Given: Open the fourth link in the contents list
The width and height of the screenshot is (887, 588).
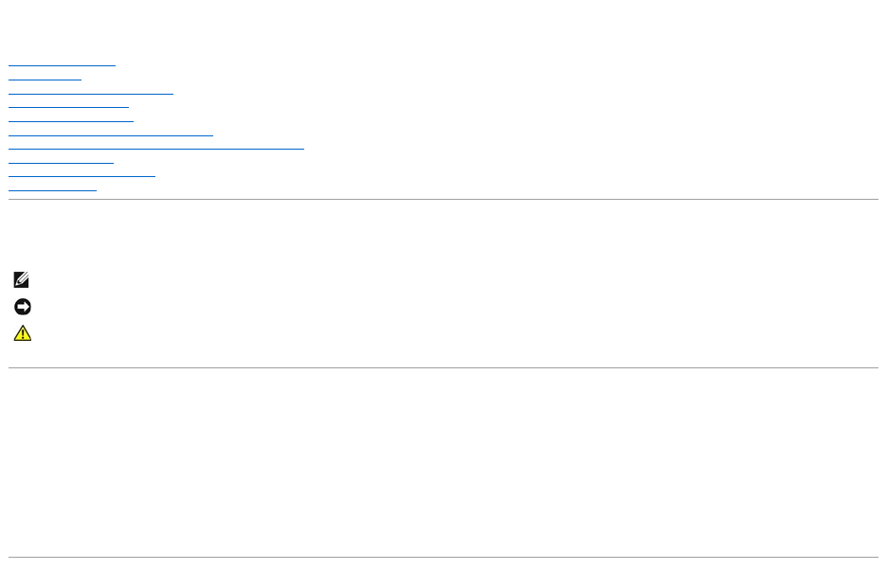Looking at the screenshot, I should (x=68, y=107).
